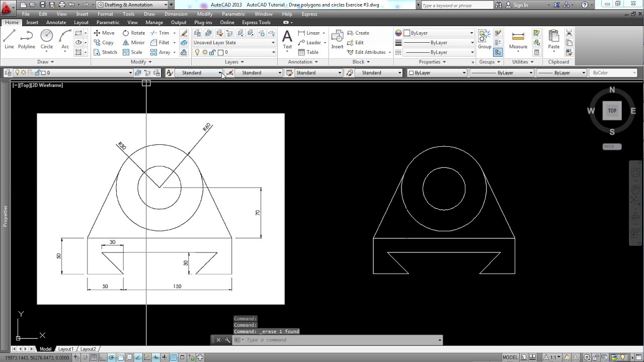Click in the command line input
Image resolution: width=644 pixels, height=362 pixels.
340,340
